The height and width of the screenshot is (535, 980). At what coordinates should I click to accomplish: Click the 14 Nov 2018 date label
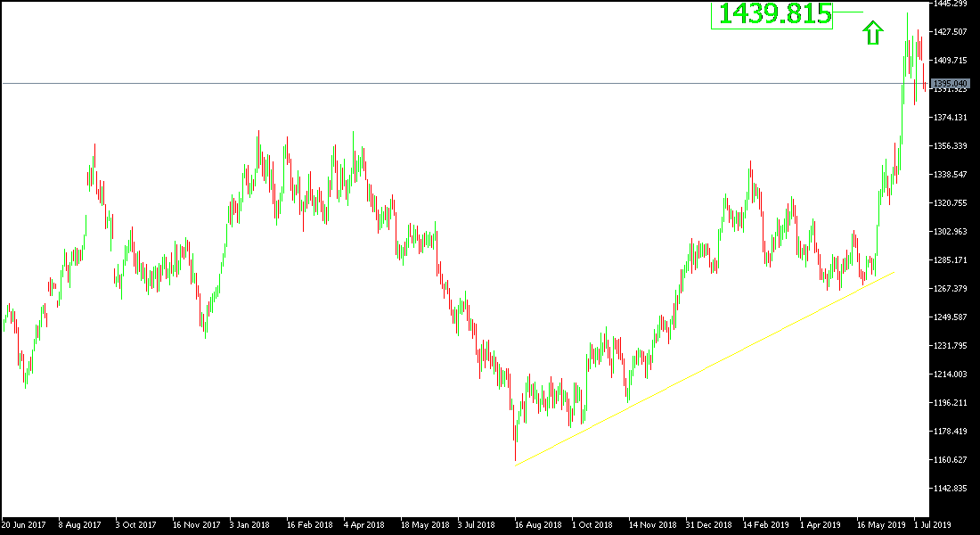(x=655, y=526)
